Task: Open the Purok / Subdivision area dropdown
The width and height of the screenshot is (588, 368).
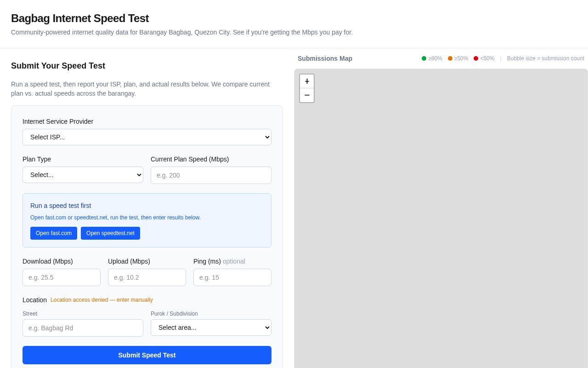Action: click(x=211, y=328)
